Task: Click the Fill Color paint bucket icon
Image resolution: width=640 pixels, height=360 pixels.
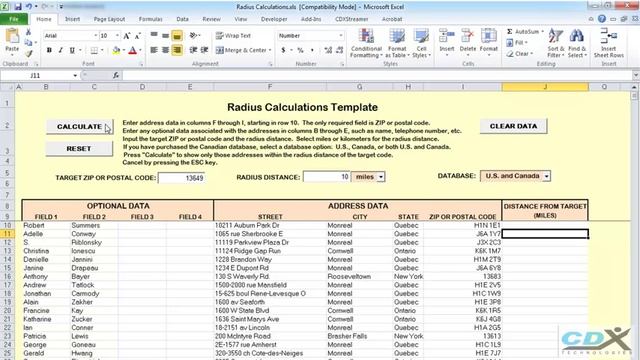Action: (116, 50)
